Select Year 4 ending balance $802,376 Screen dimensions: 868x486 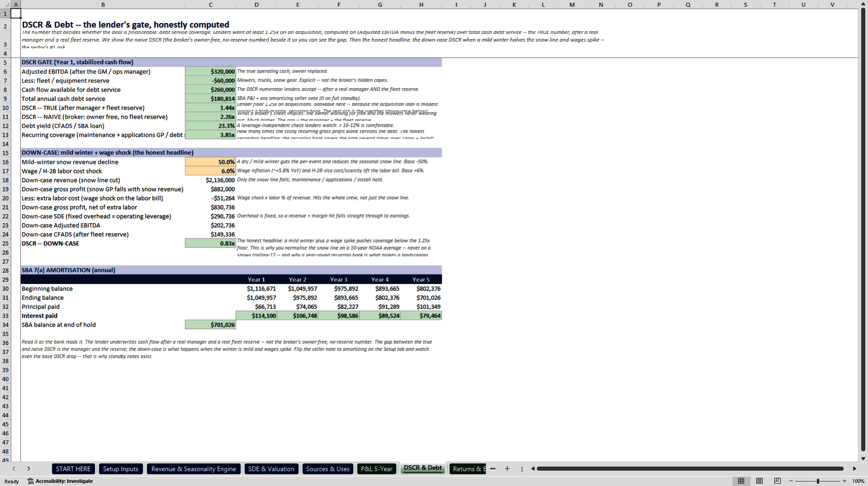[x=380, y=298]
